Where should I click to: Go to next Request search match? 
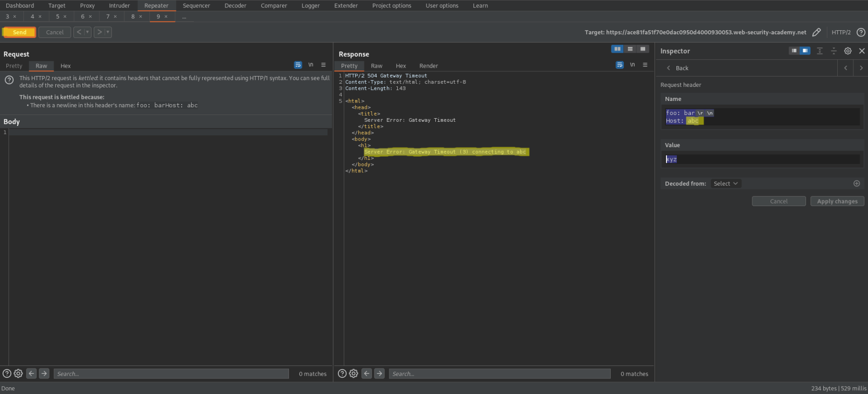(44, 374)
